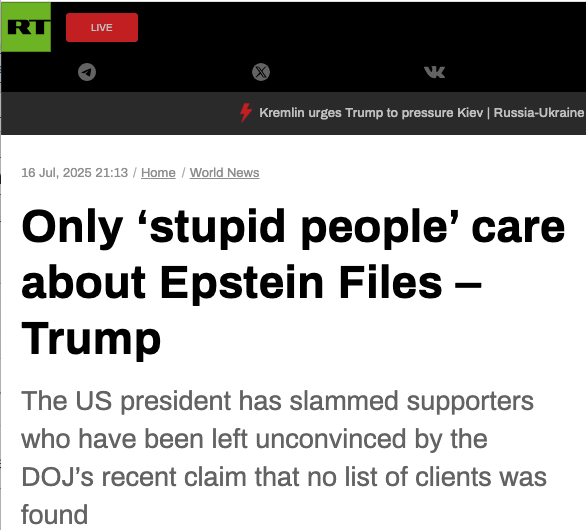
Task: Click the red lightning bolt breaking-news icon
Action: coord(246,113)
